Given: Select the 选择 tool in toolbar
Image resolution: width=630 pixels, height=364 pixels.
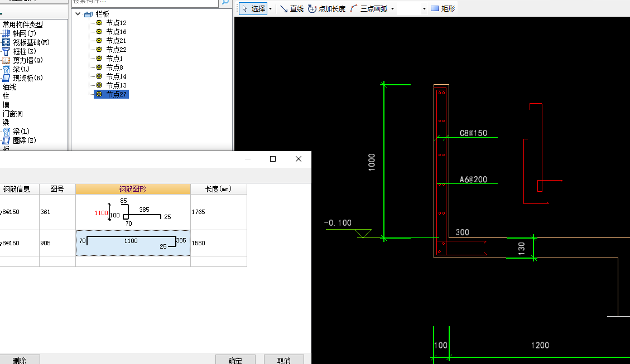Looking at the screenshot, I should click(253, 8).
